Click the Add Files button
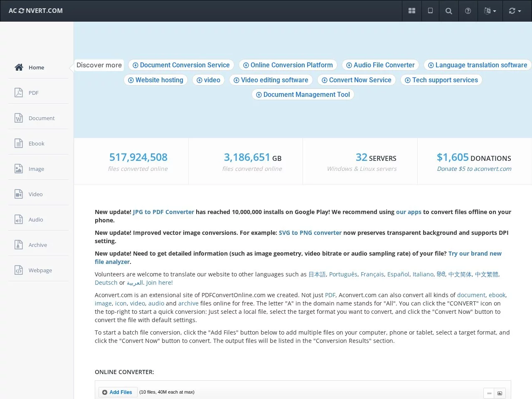Image resolution: width=532 pixels, height=399 pixels. point(118,392)
